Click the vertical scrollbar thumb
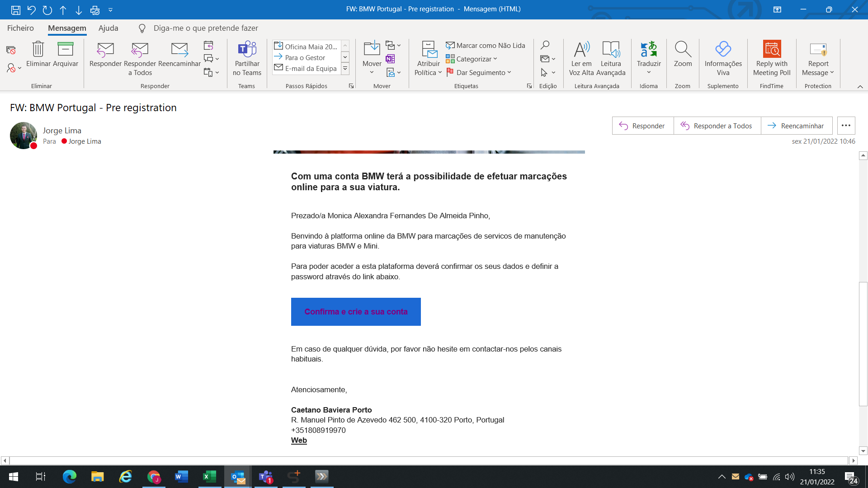 click(863, 343)
